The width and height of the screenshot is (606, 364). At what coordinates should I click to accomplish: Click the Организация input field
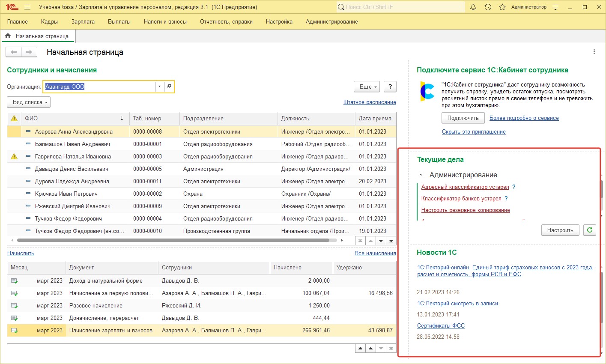[99, 87]
